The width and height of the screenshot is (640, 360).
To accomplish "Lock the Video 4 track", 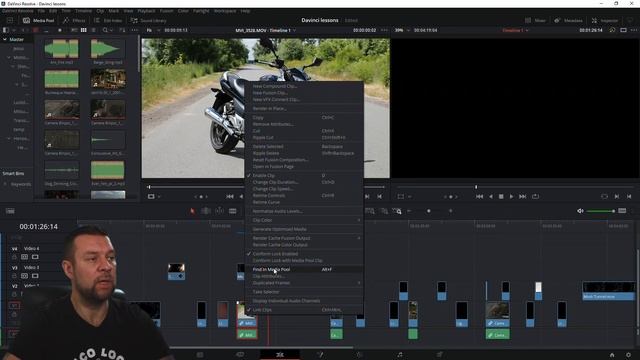I will [14, 257].
